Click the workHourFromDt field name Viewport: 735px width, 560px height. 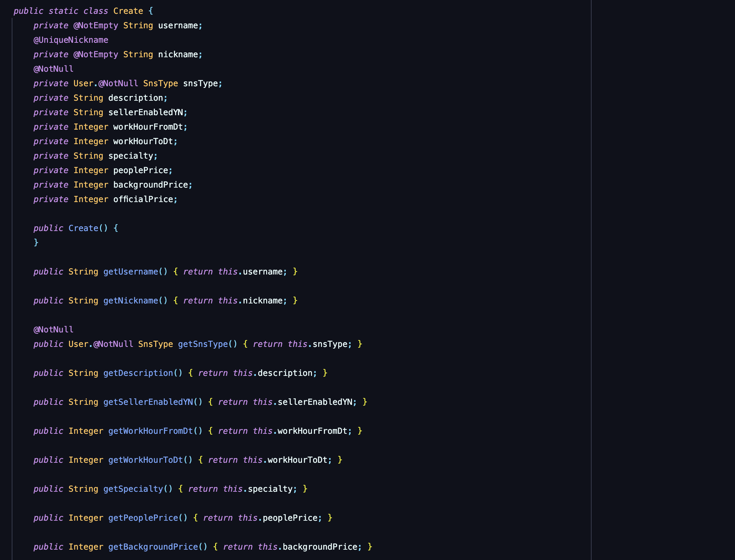pyautogui.click(x=148, y=127)
